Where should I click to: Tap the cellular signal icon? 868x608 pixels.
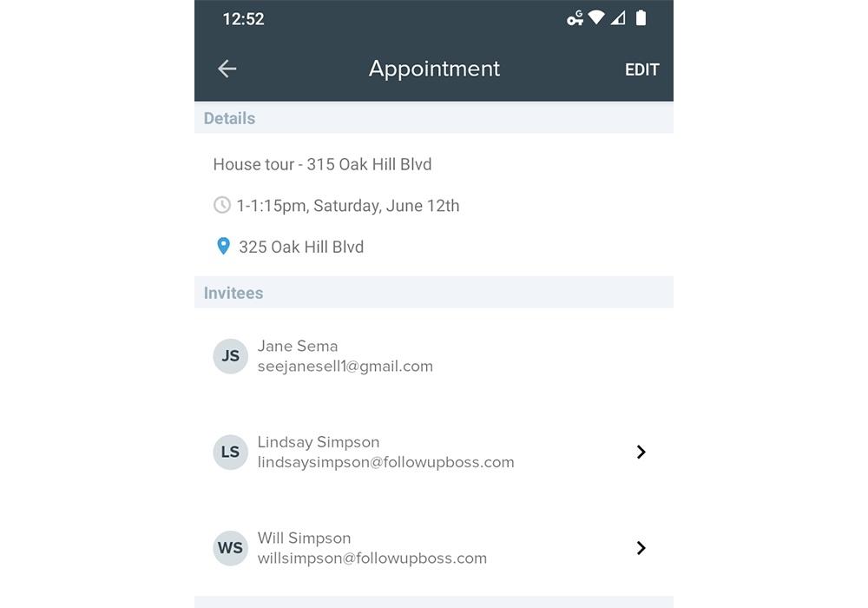[618, 18]
